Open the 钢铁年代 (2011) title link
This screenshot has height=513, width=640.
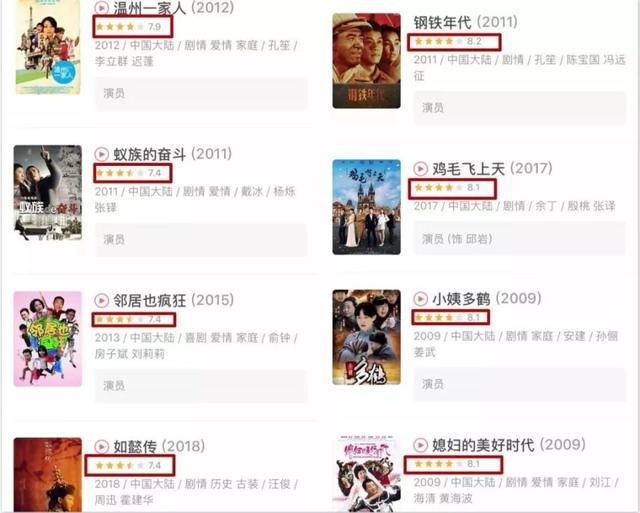[465, 22]
